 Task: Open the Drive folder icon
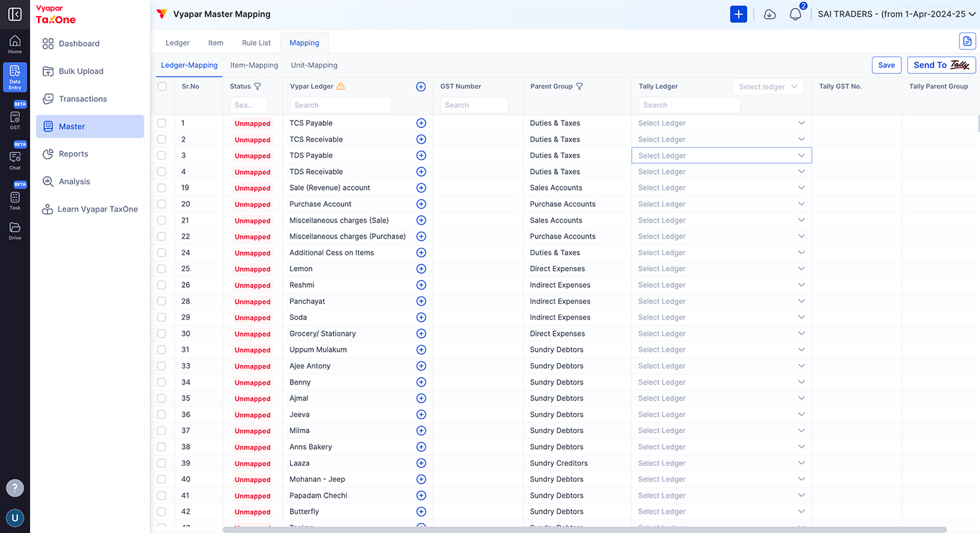pyautogui.click(x=15, y=231)
